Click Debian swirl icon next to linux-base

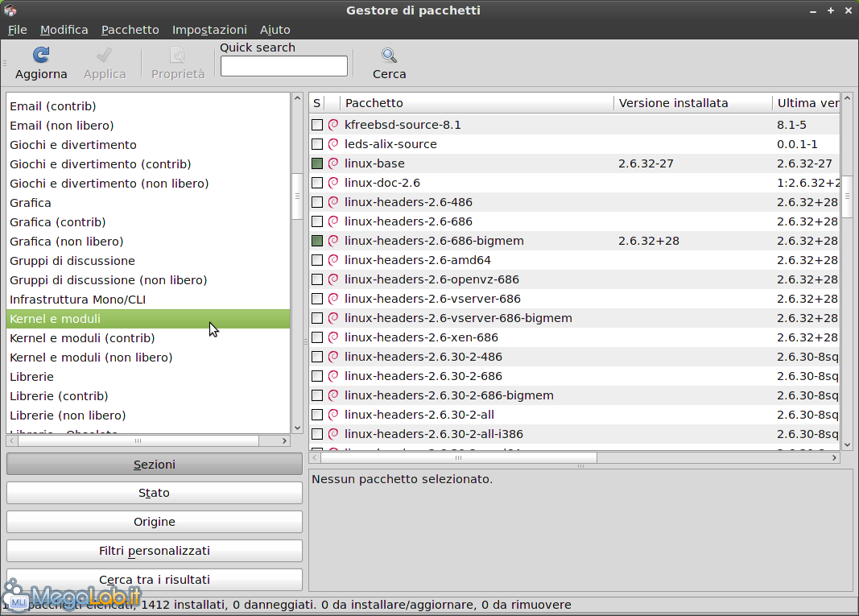pyautogui.click(x=333, y=163)
